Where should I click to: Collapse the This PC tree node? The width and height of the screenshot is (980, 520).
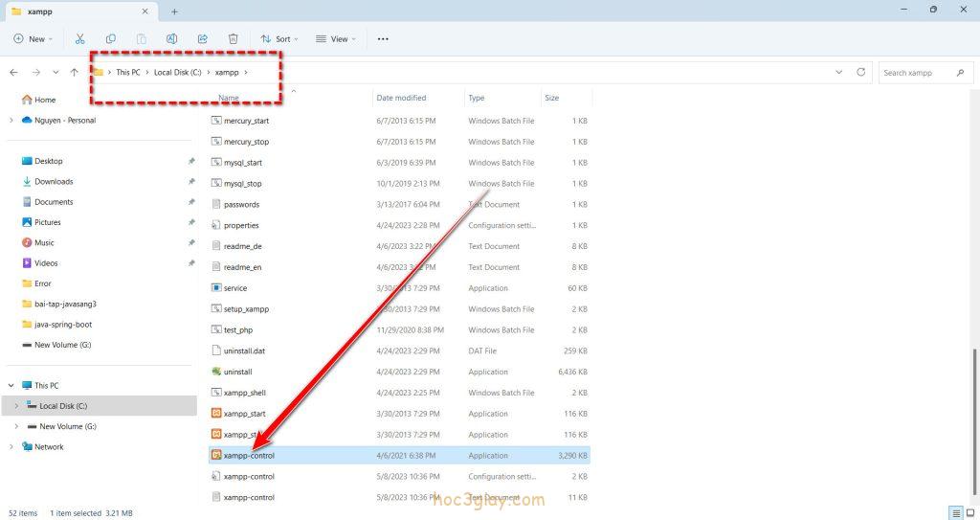[11, 386]
